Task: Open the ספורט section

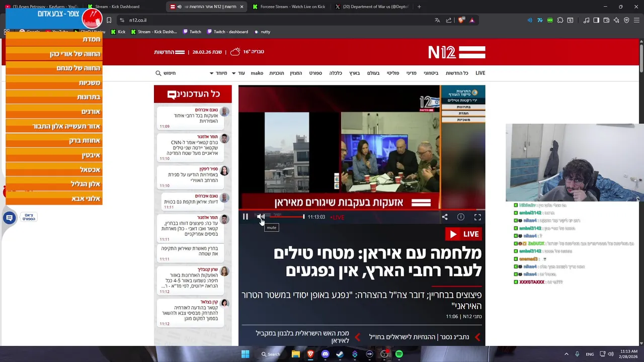Action: pos(315,73)
